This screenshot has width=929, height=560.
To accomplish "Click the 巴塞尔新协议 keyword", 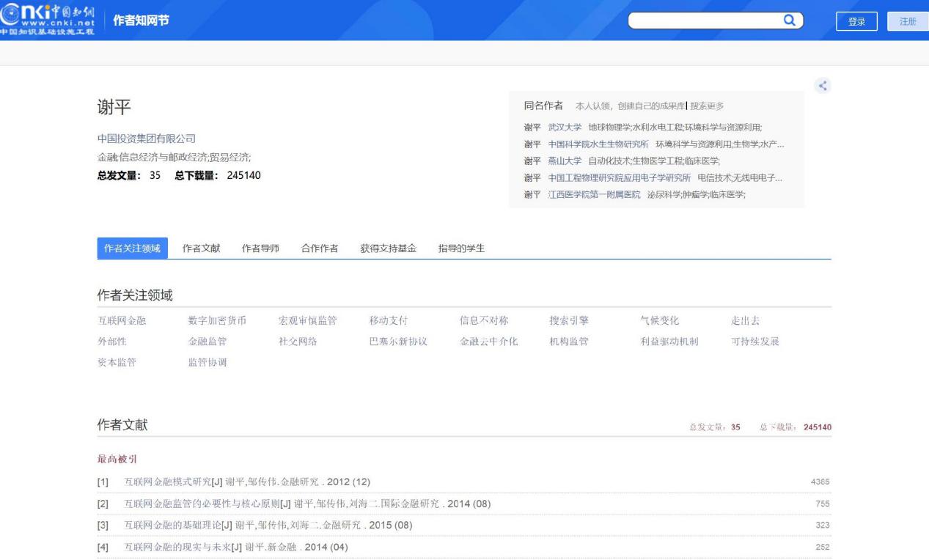I will pyautogui.click(x=398, y=341).
